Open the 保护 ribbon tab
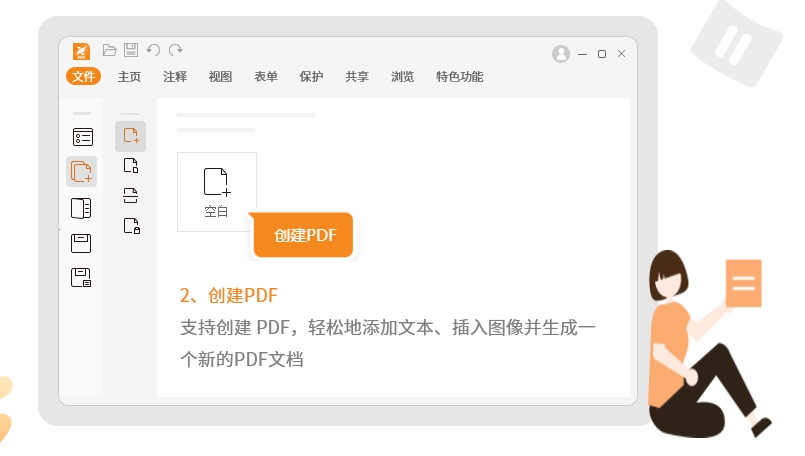 point(311,76)
